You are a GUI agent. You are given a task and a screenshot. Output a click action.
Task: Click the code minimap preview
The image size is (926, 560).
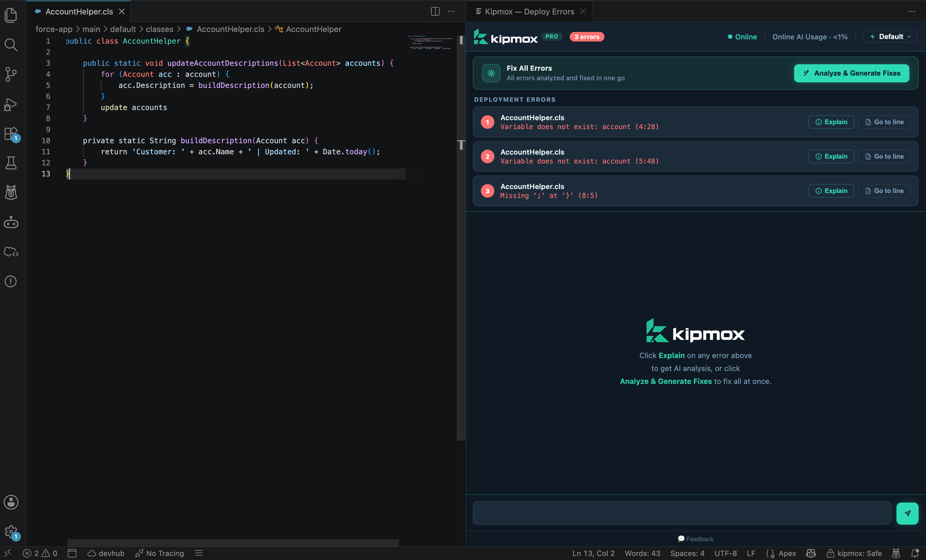(430, 43)
